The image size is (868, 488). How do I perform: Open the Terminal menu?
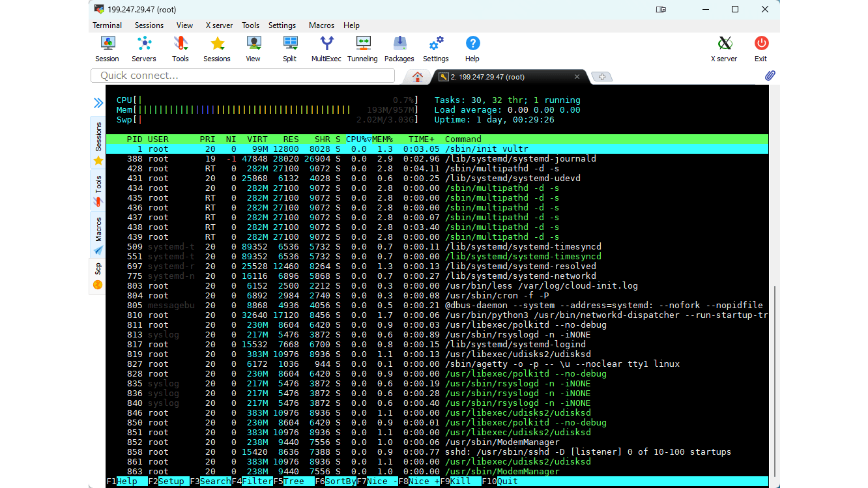coord(107,25)
